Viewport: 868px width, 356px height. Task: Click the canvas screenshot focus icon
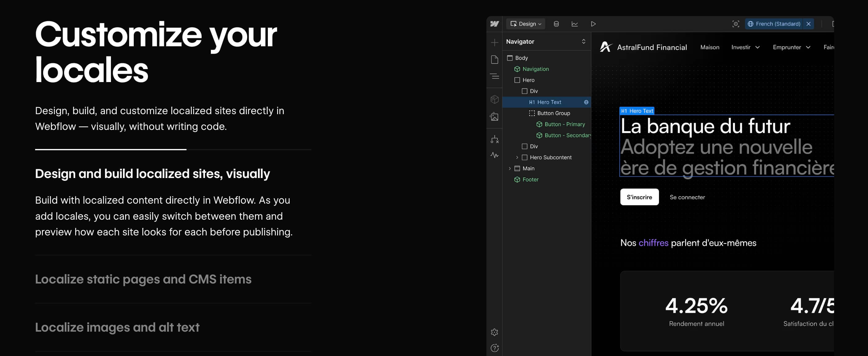tap(735, 24)
